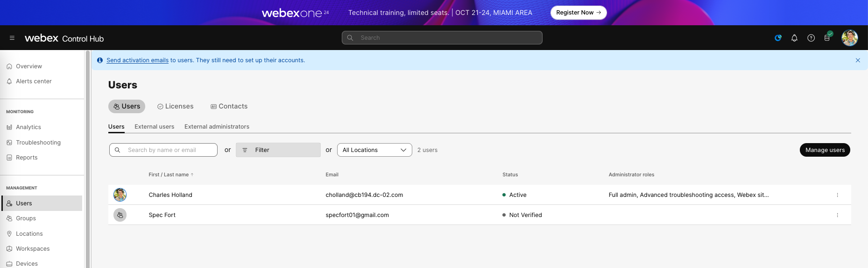Open Troubleshooting in the sidebar
The height and width of the screenshot is (268, 868).
(x=38, y=143)
